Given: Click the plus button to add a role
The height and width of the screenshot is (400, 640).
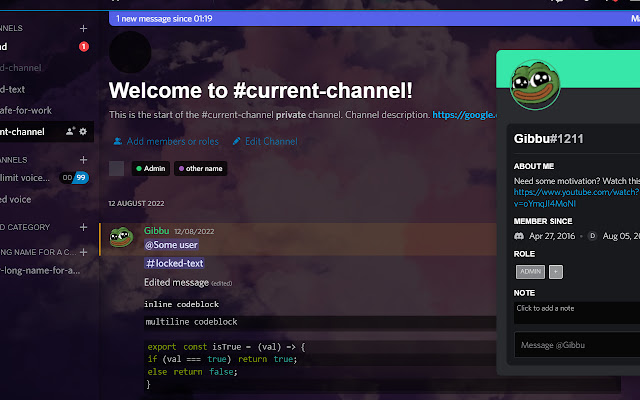Looking at the screenshot, I should click(556, 272).
